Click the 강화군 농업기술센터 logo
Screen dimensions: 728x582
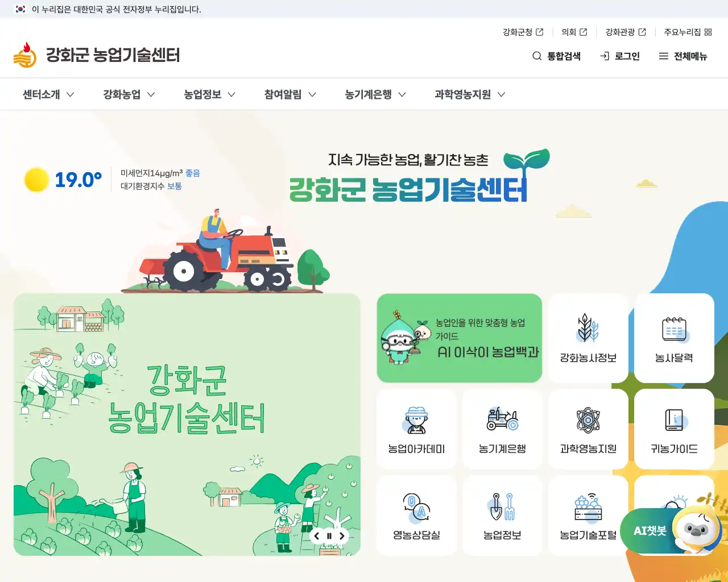click(97, 55)
